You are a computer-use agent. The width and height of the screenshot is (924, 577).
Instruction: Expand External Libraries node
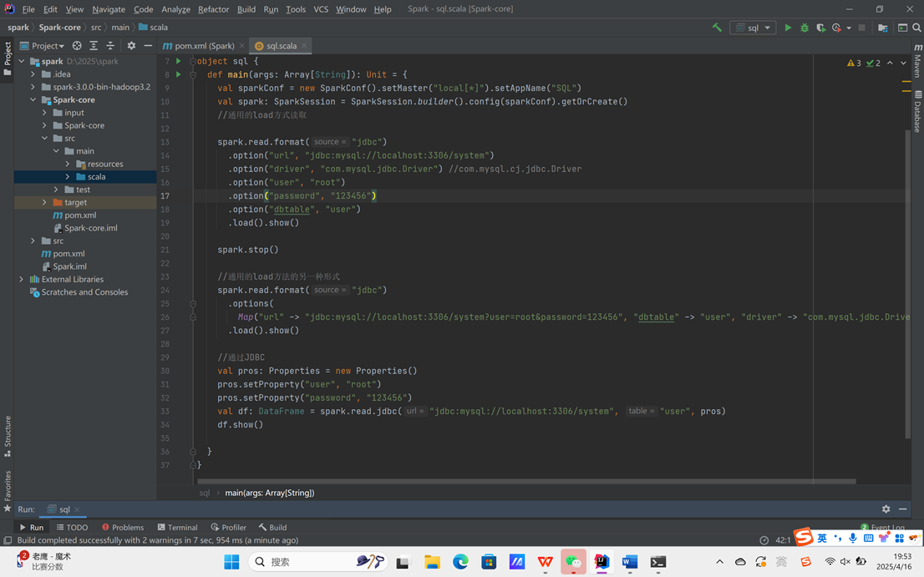click(x=21, y=279)
